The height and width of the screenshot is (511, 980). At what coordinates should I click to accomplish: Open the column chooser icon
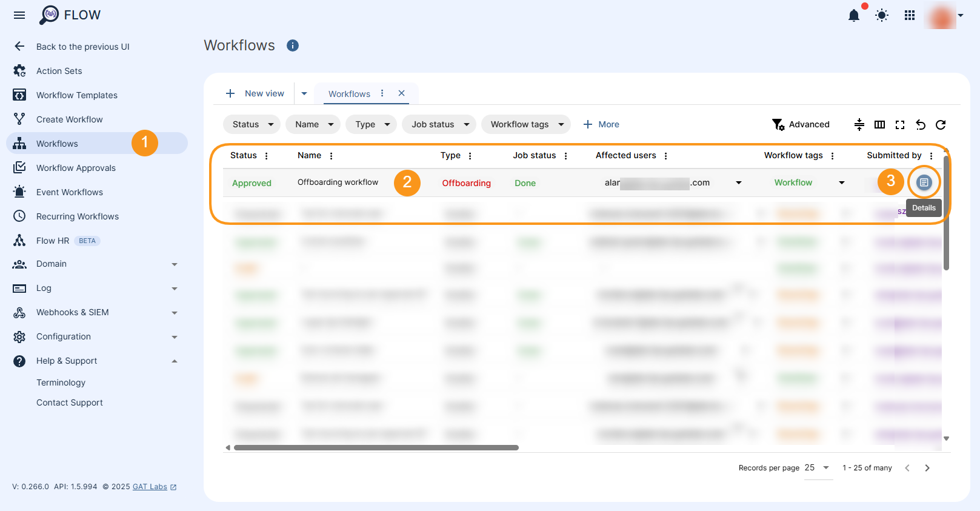[x=880, y=124]
